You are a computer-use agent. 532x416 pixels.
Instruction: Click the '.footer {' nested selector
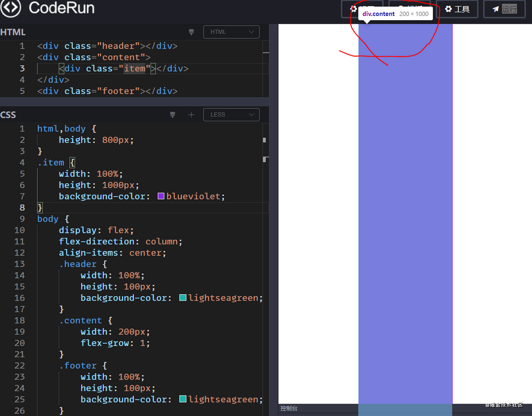(83, 366)
